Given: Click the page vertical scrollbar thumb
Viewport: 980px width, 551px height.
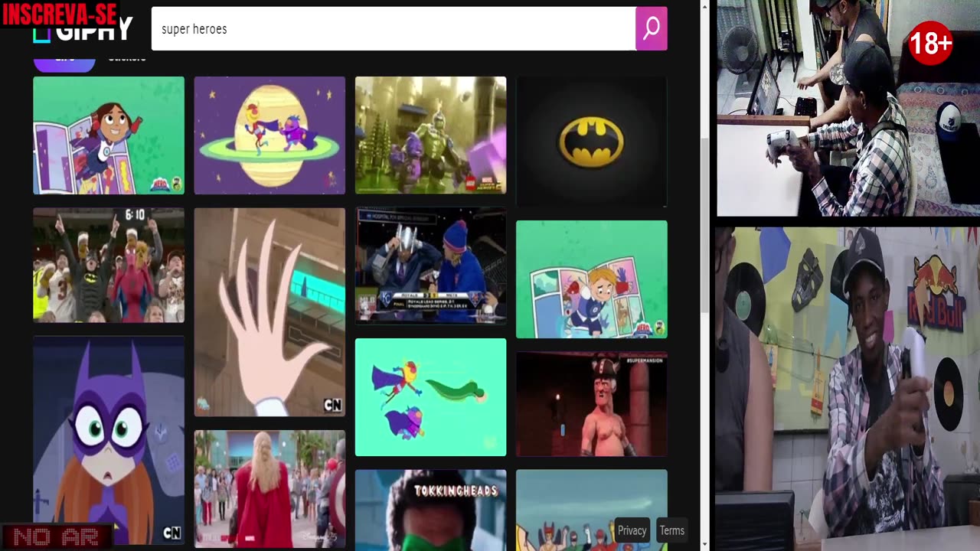Looking at the screenshot, I should coord(704,226).
